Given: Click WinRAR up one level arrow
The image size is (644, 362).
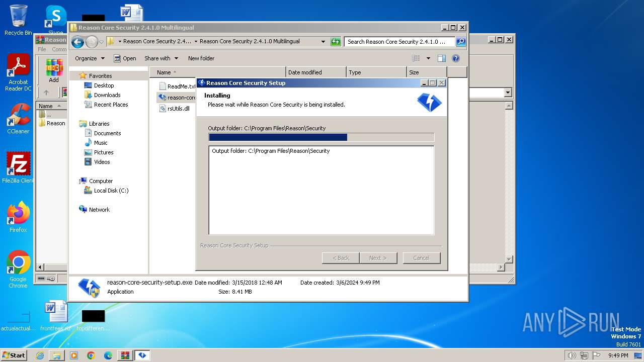Looking at the screenshot, I should point(46,93).
